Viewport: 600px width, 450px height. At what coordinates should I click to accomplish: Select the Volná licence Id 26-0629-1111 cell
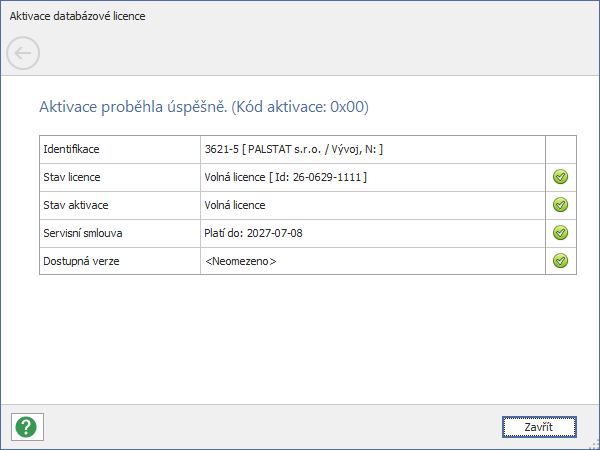click(x=373, y=177)
